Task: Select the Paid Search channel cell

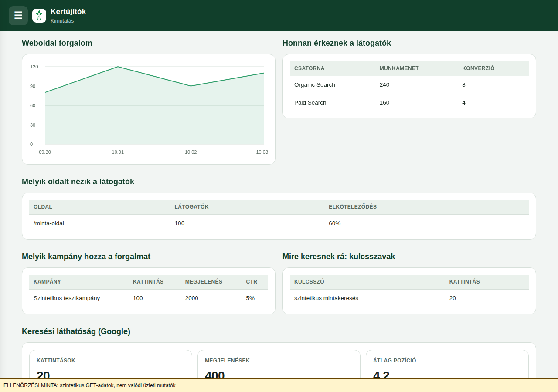Action: [310, 103]
